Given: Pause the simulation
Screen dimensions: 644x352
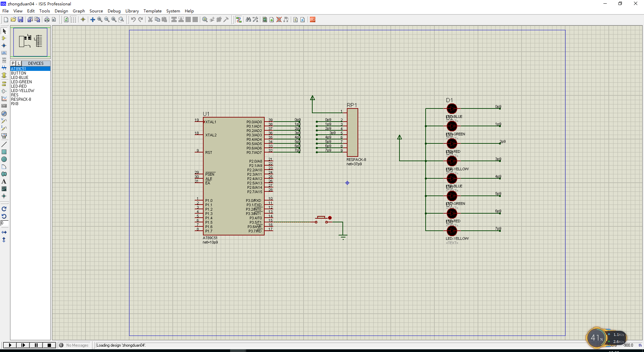Looking at the screenshot, I should (36, 345).
